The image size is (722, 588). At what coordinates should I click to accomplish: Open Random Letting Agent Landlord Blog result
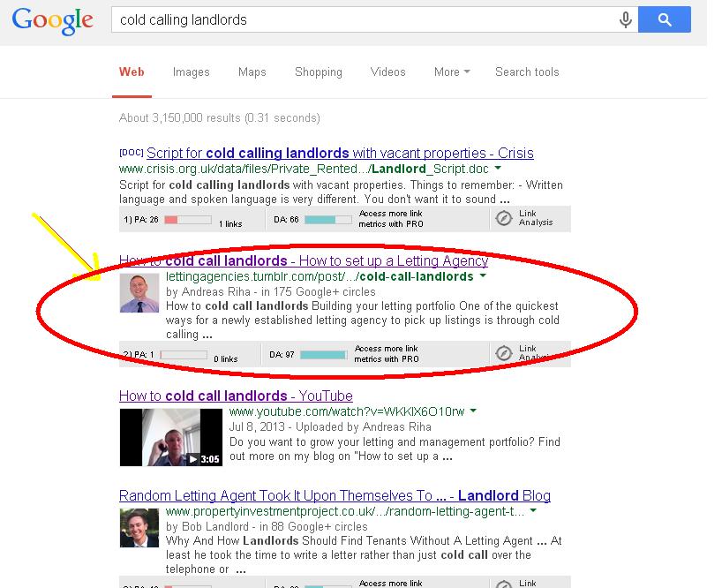click(x=335, y=495)
